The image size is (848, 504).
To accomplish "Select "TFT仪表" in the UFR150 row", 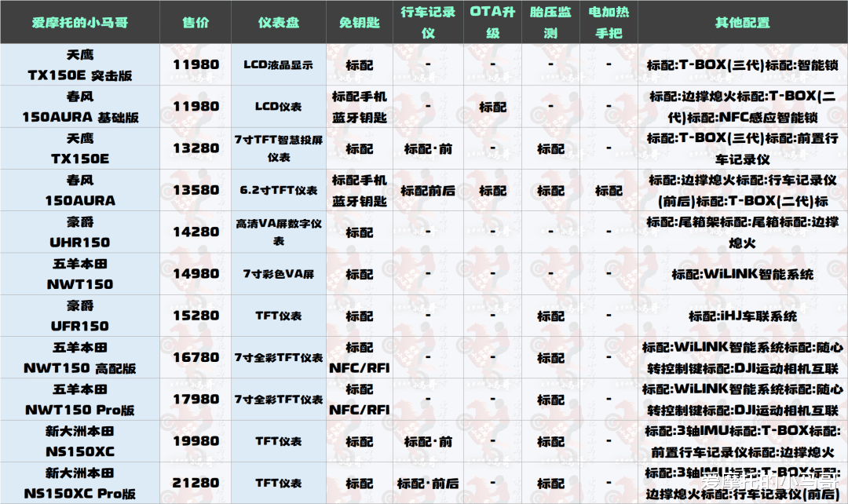I will 279,316.
